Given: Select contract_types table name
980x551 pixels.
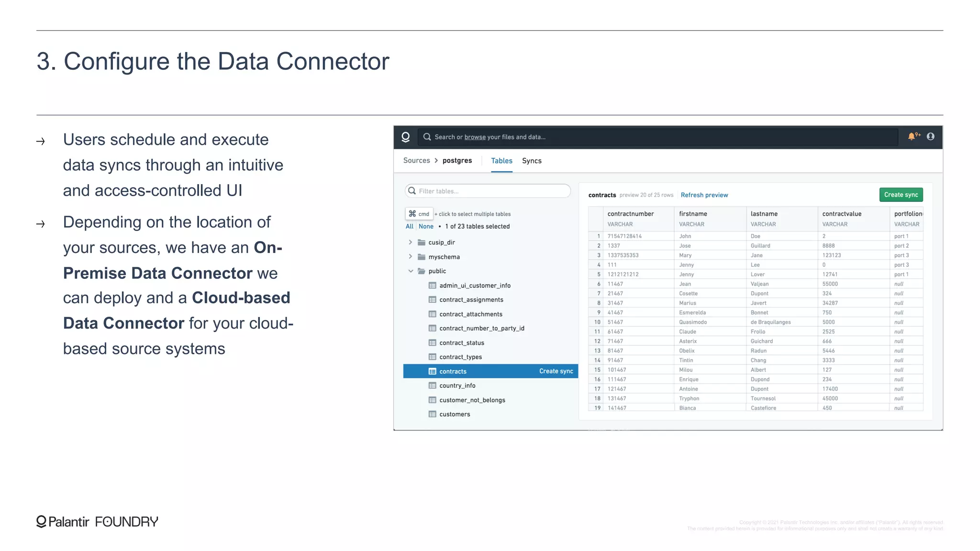Looking at the screenshot, I should (x=460, y=357).
